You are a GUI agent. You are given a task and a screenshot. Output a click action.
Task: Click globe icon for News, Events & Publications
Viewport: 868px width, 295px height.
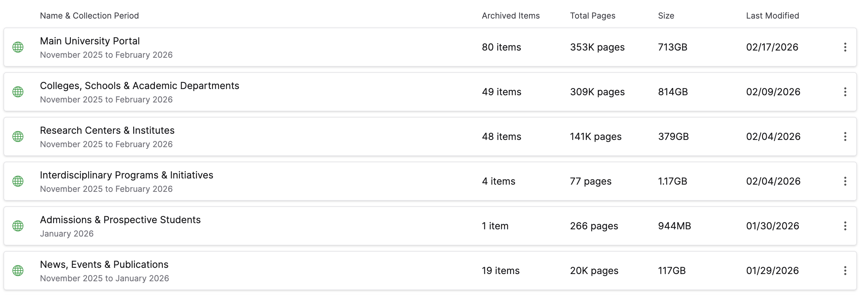(x=18, y=271)
